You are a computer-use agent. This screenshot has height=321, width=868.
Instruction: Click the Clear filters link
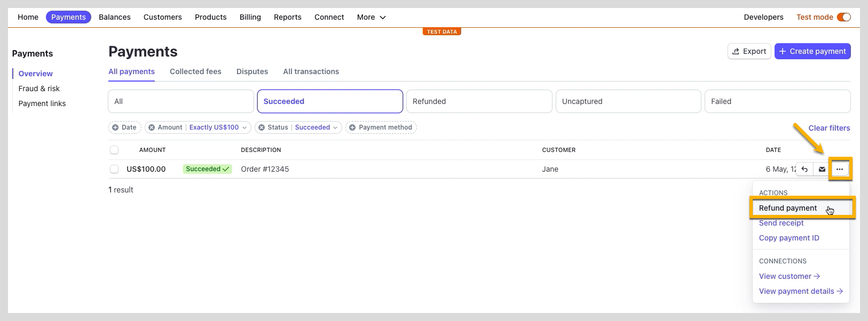[829, 128]
